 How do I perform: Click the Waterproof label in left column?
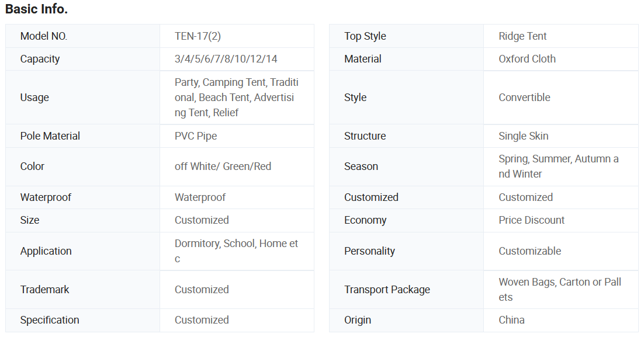coord(46,197)
